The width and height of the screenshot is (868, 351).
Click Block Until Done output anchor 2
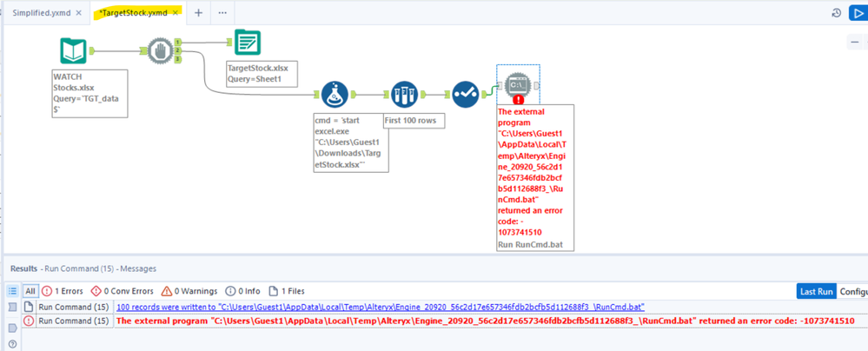tap(178, 51)
